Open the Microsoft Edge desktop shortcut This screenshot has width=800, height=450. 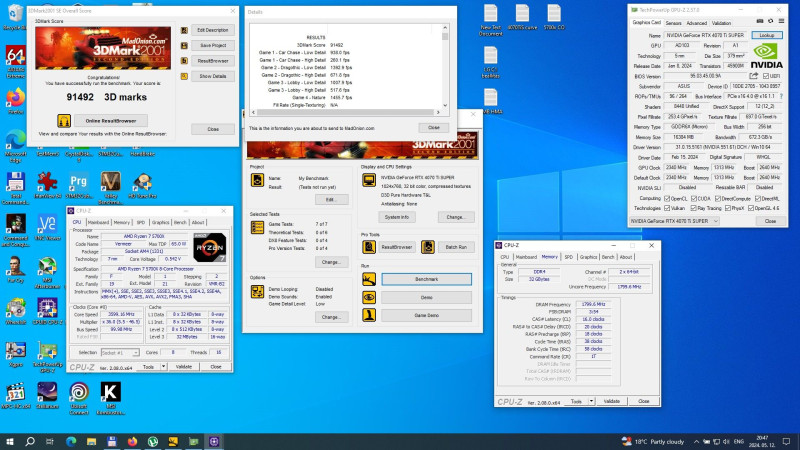(16, 143)
